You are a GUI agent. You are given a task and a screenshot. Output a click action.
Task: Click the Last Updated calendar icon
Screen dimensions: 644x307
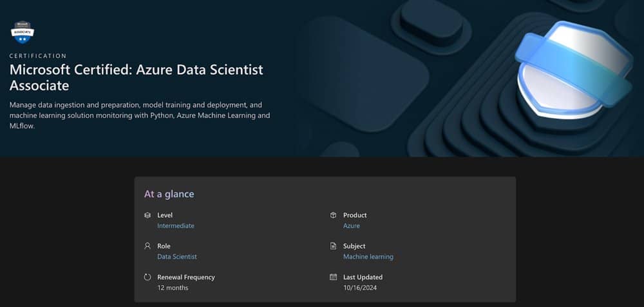tap(333, 277)
